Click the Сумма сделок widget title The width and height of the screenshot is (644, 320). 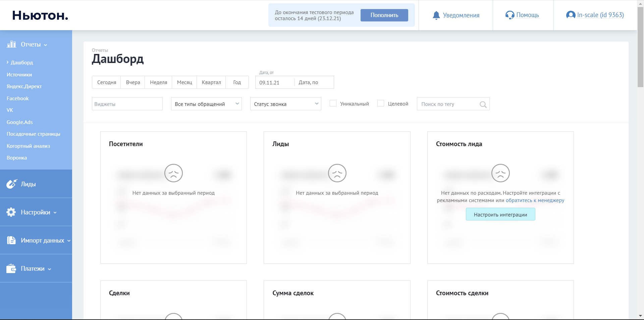point(293,293)
